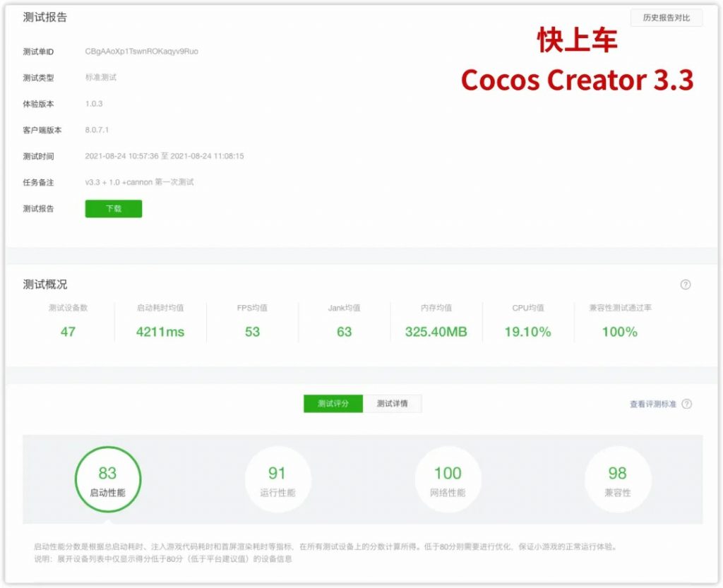Click the 测试概况 section heading

(x=45, y=284)
